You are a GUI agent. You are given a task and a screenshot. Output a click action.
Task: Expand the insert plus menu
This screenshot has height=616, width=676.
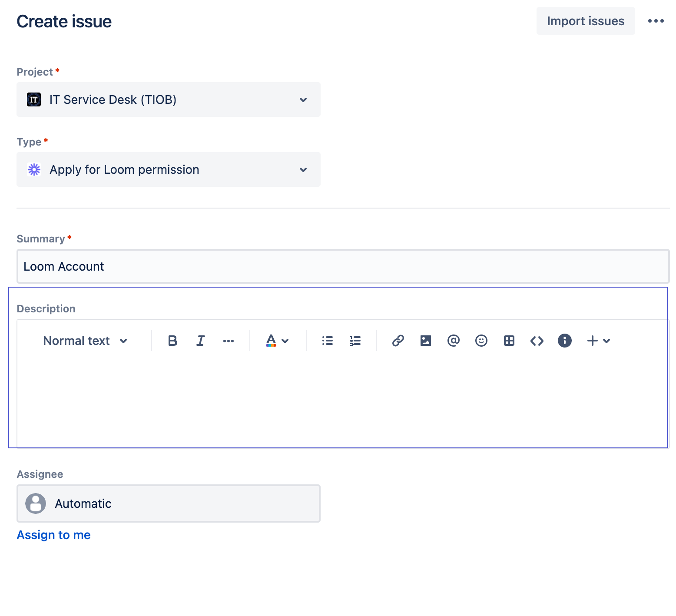click(599, 341)
